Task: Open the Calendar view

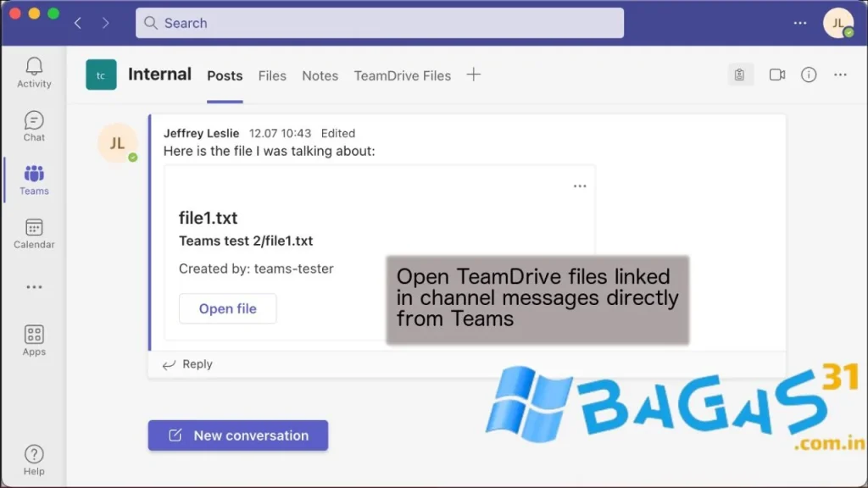Action: (34, 234)
